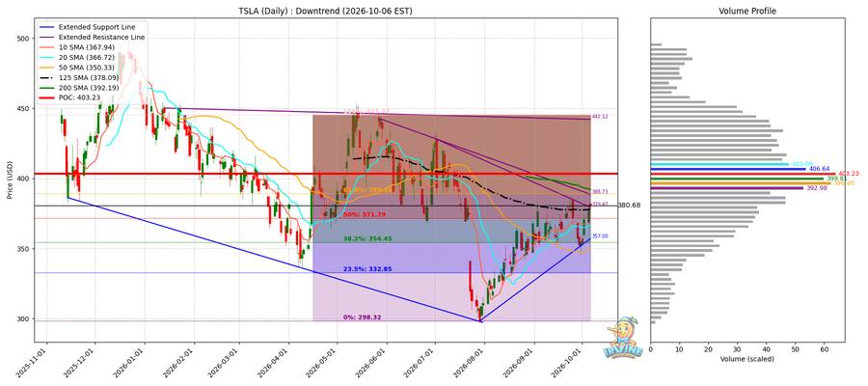Click the 357.00 support line value
Image resolution: width=868 pixels, height=386 pixels.
click(600, 235)
